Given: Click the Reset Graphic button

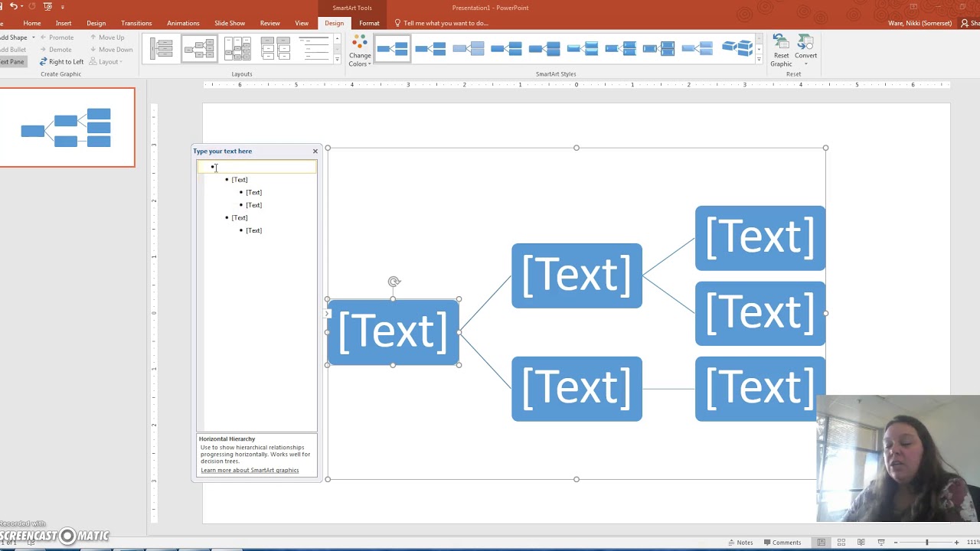Looking at the screenshot, I should pos(781,51).
